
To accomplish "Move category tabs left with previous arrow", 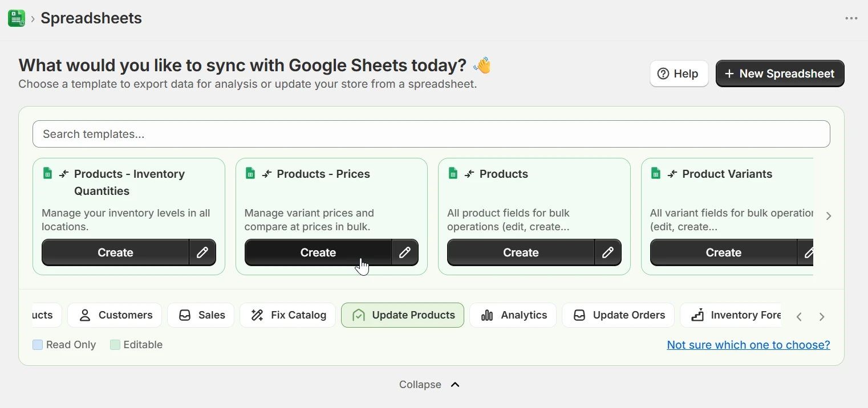I will pos(800,317).
